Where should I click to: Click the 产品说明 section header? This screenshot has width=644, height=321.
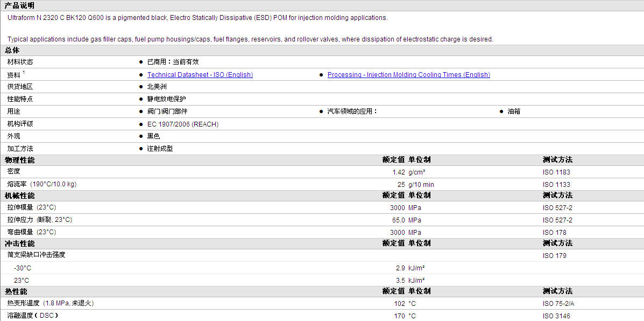tap(19, 5)
